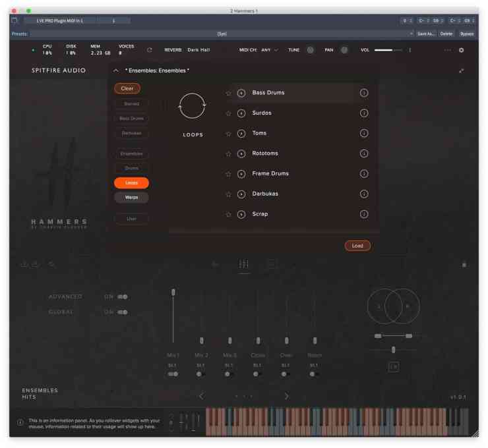488x448 pixels.
Task: Open the three-dots options next to settings
Action: (x=448, y=50)
